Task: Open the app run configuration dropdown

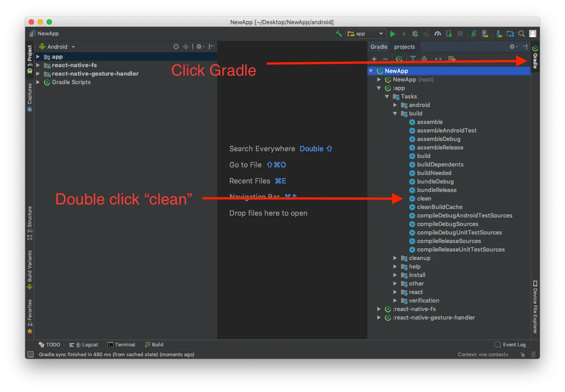Action: point(366,34)
